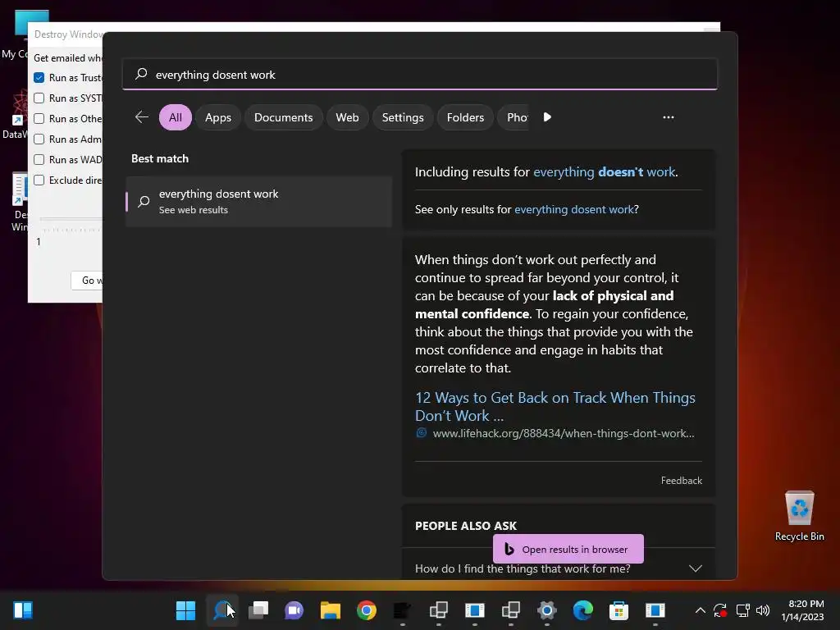
Task: Check 'Run as Othe...' in Destroy Windows window
Action: point(39,118)
